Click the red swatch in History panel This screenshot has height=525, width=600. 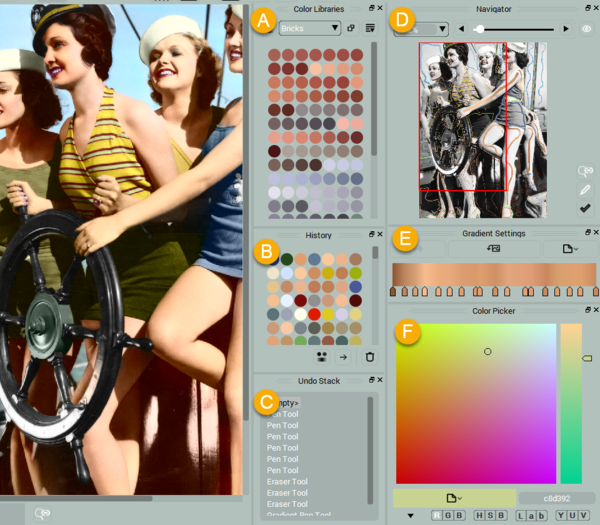click(x=315, y=314)
